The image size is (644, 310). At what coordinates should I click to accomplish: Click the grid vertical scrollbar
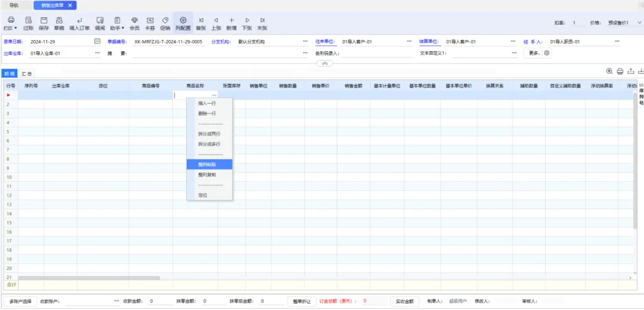pos(636,160)
